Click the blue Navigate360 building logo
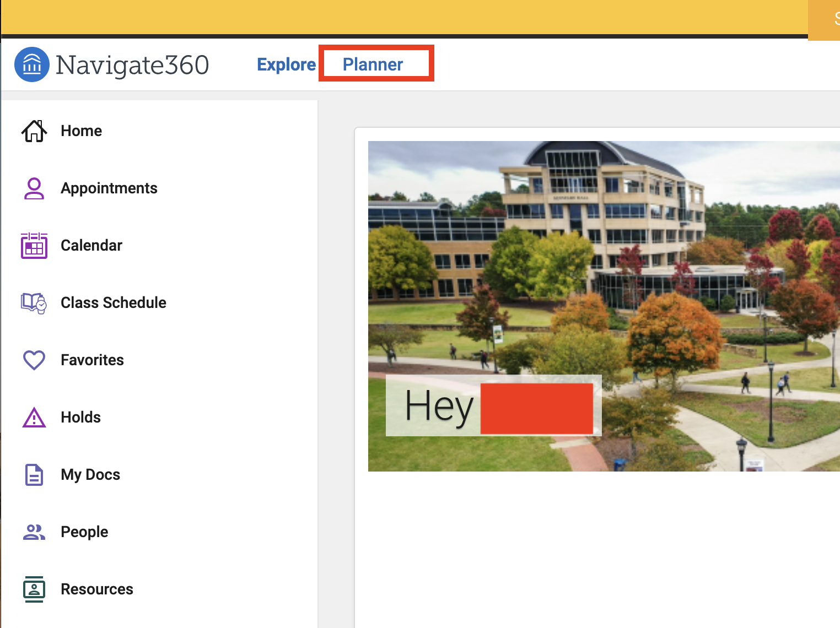This screenshot has height=628, width=840. (x=32, y=64)
